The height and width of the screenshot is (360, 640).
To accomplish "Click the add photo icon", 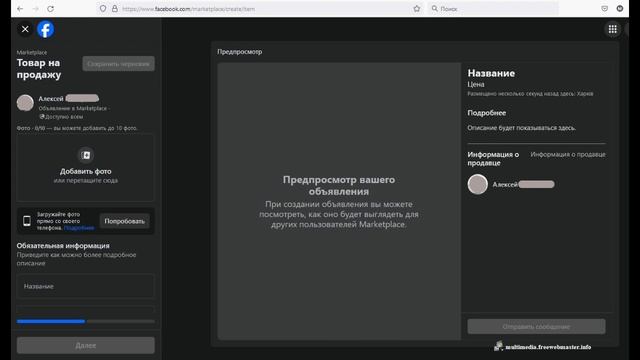I will 86,155.
